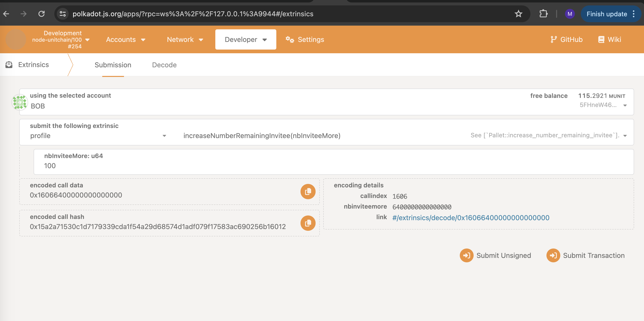The width and height of the screenshot is (644, 321).
Task: Expand the selected account dropdown
Action: pyautogui.click(x=625, y=105)
